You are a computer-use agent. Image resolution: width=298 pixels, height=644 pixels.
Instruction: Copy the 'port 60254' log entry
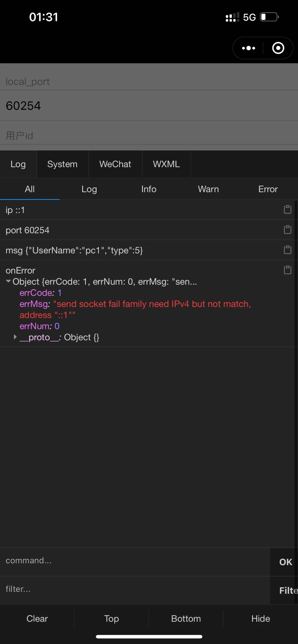287,230
